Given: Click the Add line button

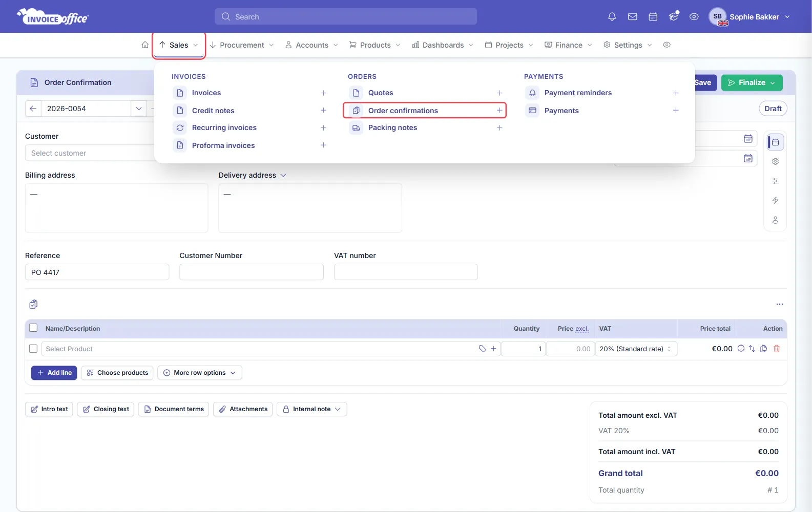Looking at the screenshot, I should click(x=54, y=373).
